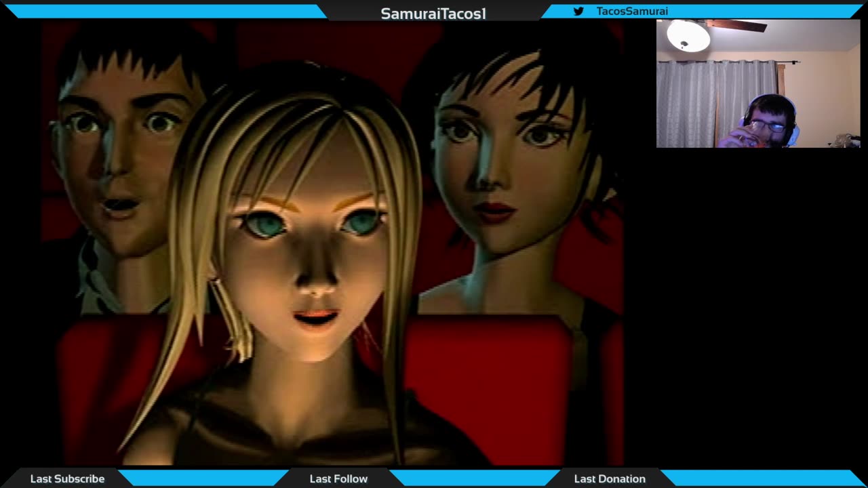Click the TacosSamurai Twitter handle
Viewport: 868px width, 488px height.
click(x=632, y=11)
